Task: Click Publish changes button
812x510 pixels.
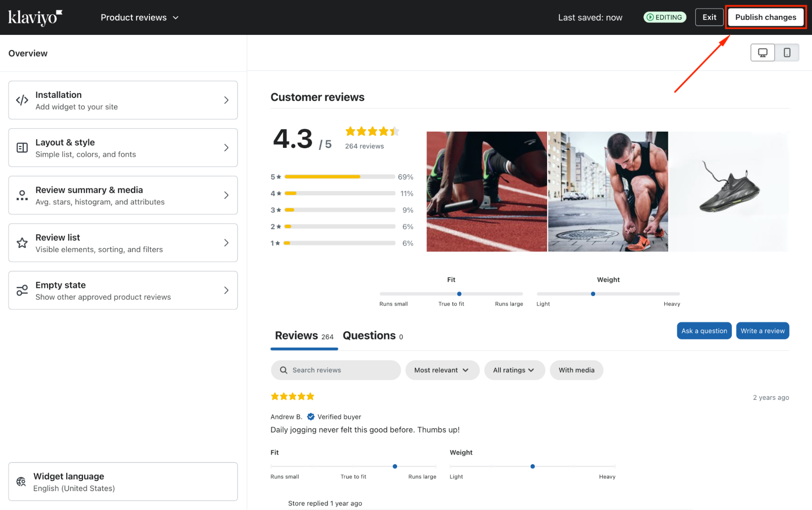Action: point(765,17)
